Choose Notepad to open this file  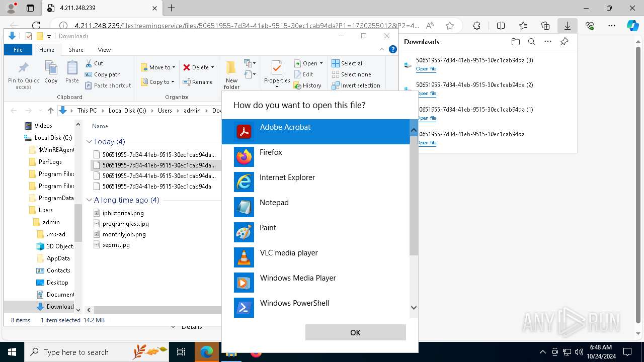tap(315, 207)
